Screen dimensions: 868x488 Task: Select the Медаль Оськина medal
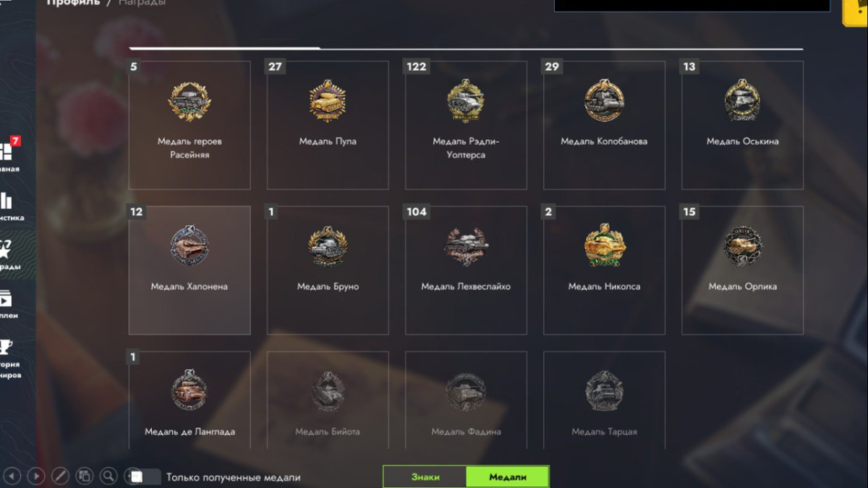[742, 125]
